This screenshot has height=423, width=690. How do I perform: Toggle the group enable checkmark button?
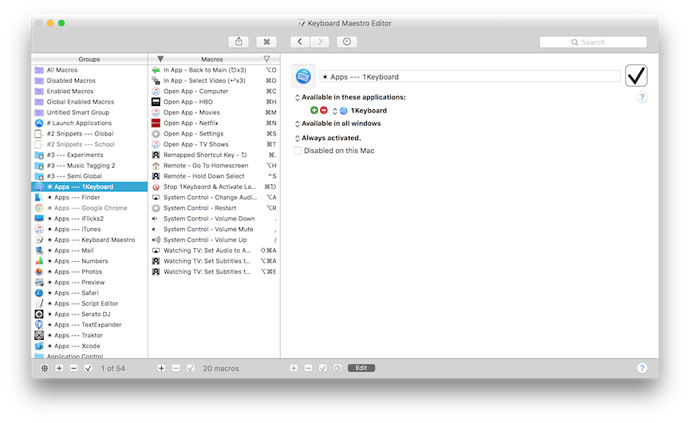(x=88, y=368)
